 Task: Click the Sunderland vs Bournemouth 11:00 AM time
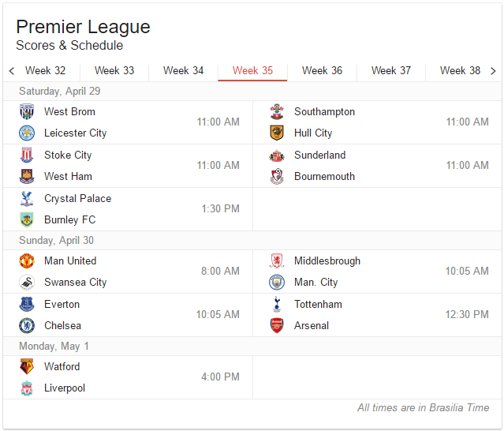467,166
